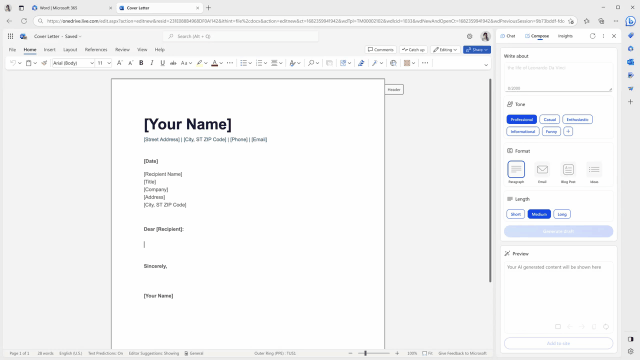Select the Casual tone option

coord(549,120)
